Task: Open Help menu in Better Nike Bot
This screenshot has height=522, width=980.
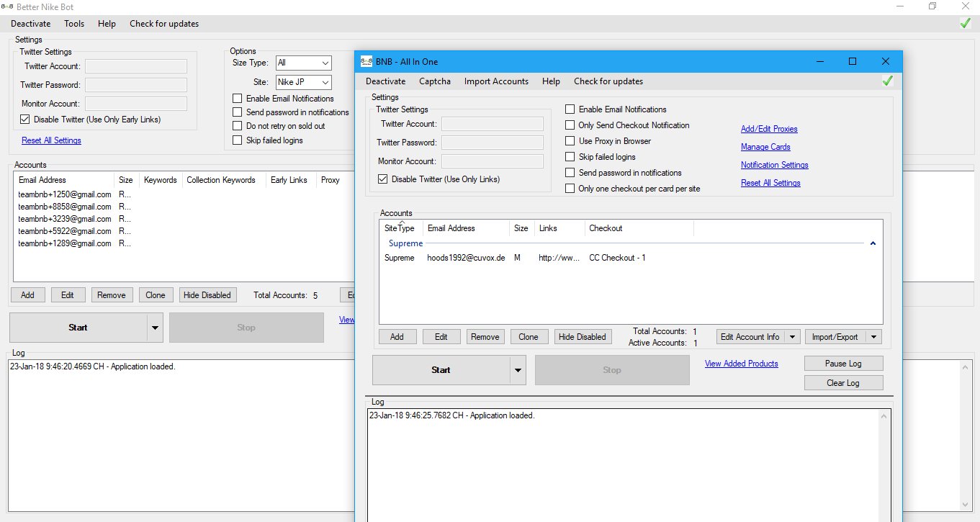Action: click(x=107, y=24)
